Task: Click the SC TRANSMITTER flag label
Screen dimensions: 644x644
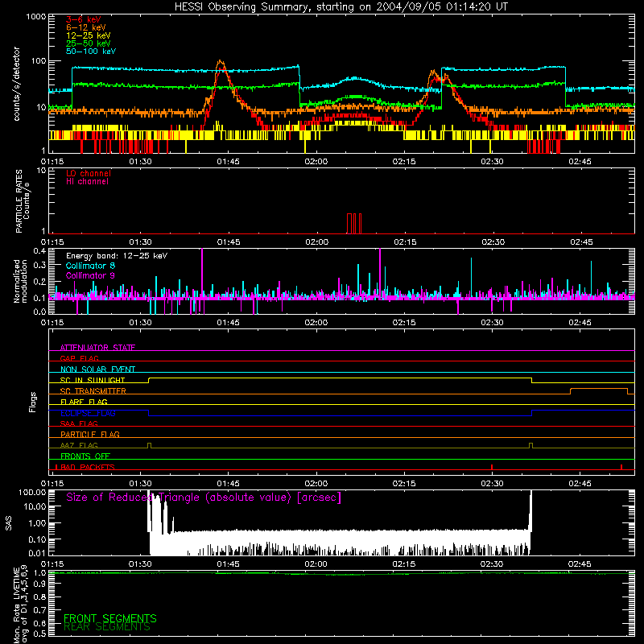Action: pyautogui.click(x=93, y=390)
